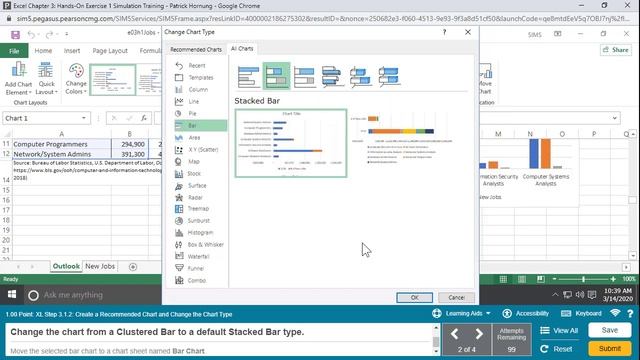The width and height of the screenshot is (640, 360).
Task: Open Windows Start menu
Action: tap(12, 295)
